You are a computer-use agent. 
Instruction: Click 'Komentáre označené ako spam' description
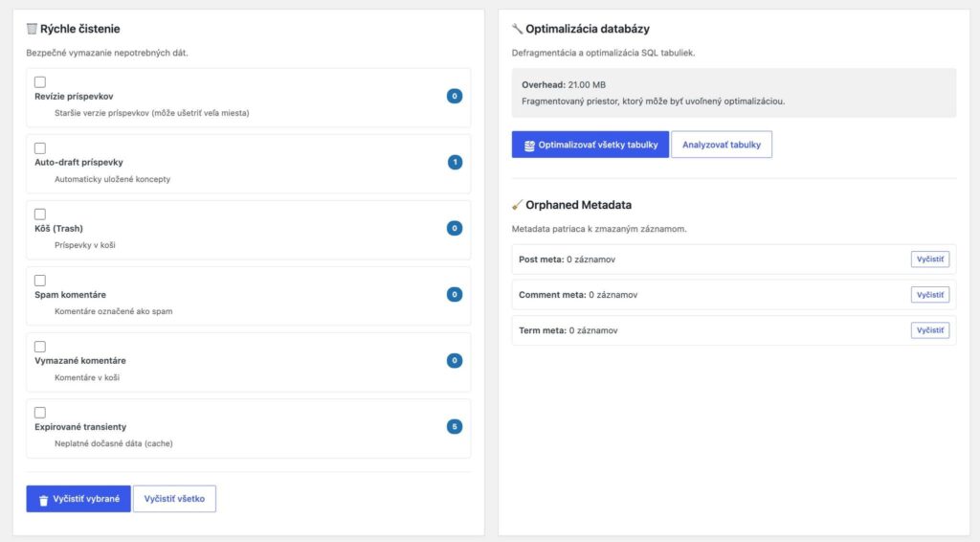point(114,311)
